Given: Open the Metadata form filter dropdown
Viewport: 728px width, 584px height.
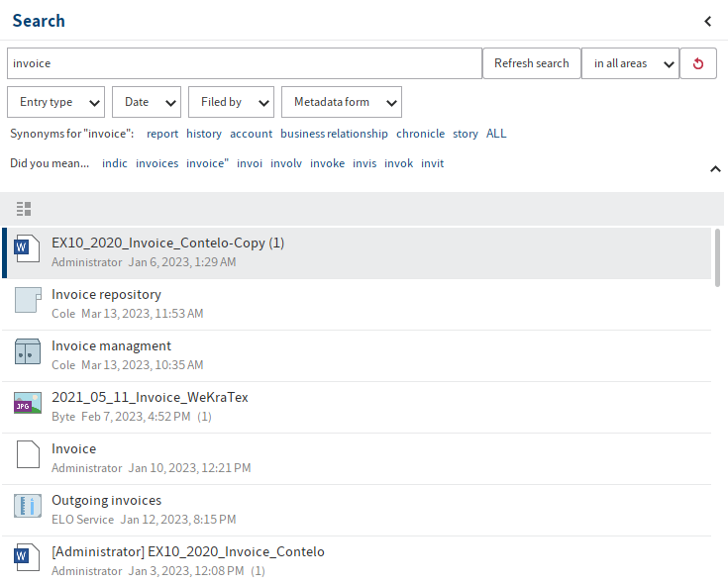Looking at the screenshot, I should pos(342,102).
